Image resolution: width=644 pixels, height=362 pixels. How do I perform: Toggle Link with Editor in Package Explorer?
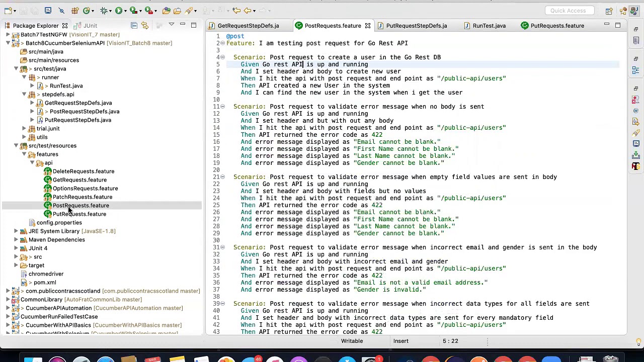(x=144, y=25)
